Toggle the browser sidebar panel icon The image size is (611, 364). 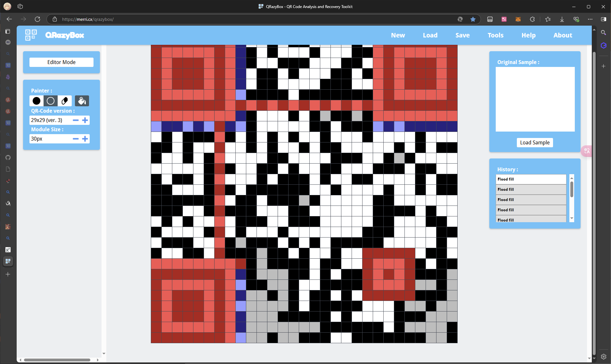[604, 19]
